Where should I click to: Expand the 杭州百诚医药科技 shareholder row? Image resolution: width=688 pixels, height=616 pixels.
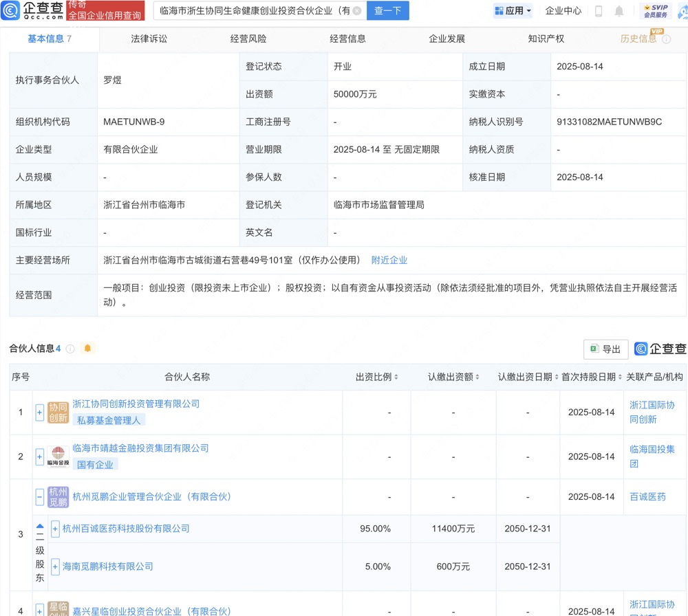point(55,529)
